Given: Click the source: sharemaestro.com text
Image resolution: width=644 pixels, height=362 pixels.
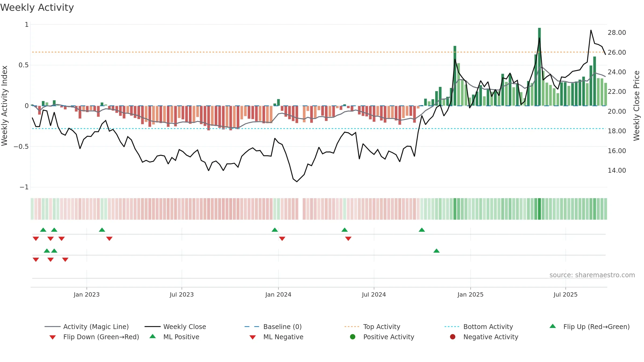Looking at the screenshot, I should click(x=592, y=275).
